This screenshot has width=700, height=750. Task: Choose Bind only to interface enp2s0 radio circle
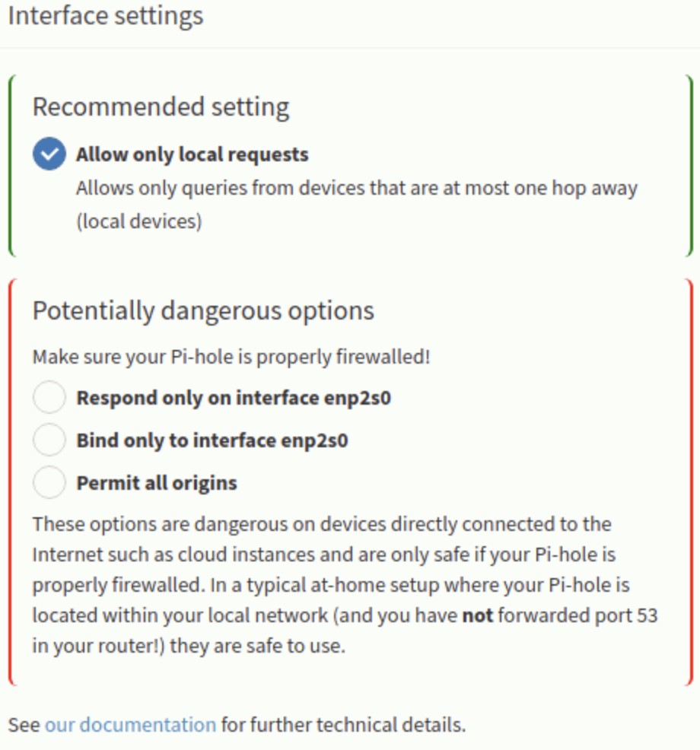click(49, 440)
